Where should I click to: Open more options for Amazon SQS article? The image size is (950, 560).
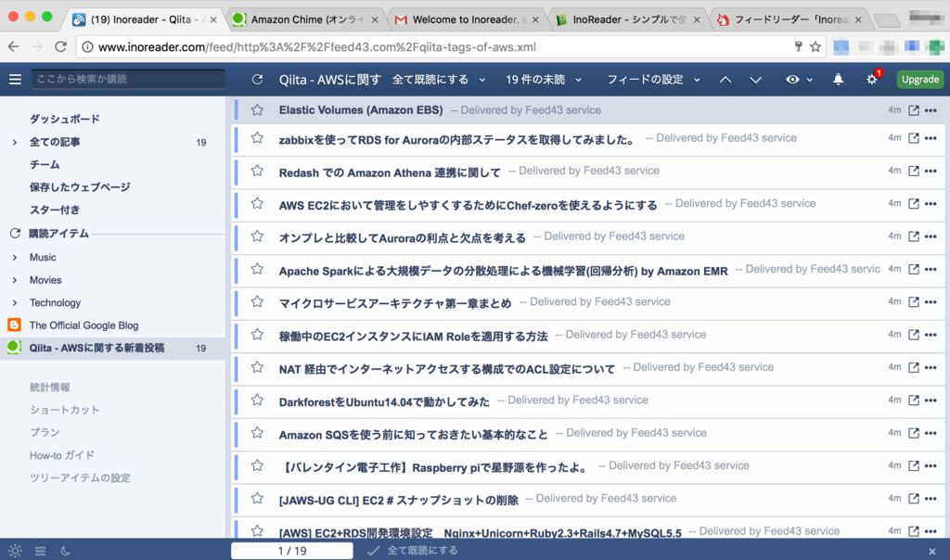point(931,433)
